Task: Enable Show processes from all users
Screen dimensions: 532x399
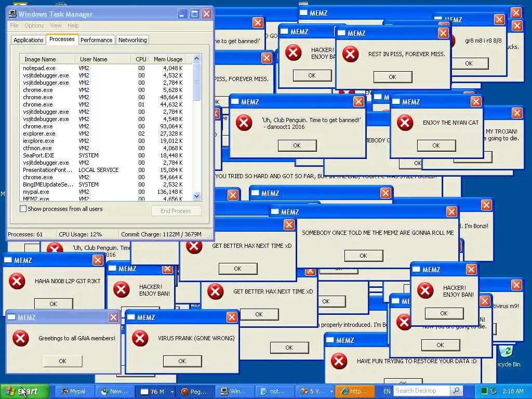Action: click(x=23, y=209)
